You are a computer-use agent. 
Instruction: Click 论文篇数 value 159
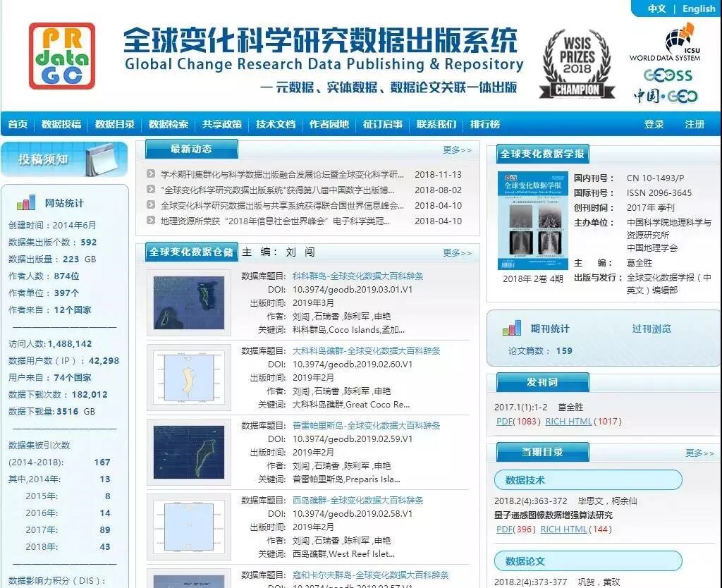[x=564, y=351]
